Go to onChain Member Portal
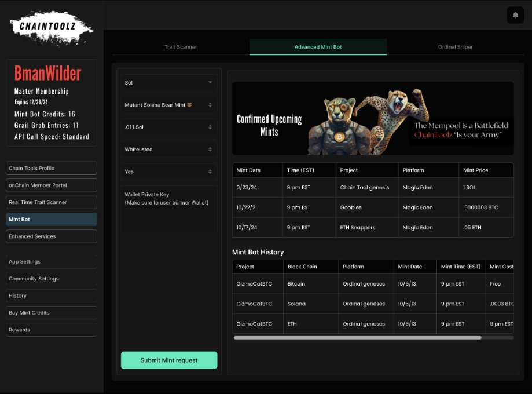 tap(52, 185)
